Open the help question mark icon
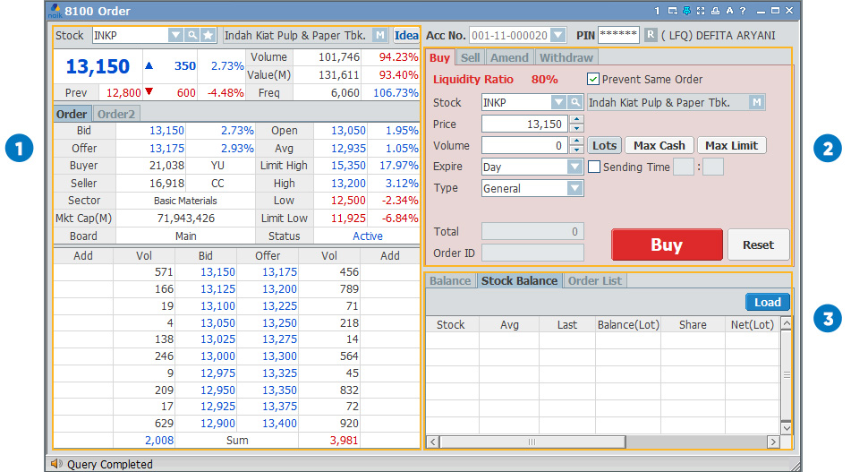This screenshot has width=868, height=472. click(743, 11)
